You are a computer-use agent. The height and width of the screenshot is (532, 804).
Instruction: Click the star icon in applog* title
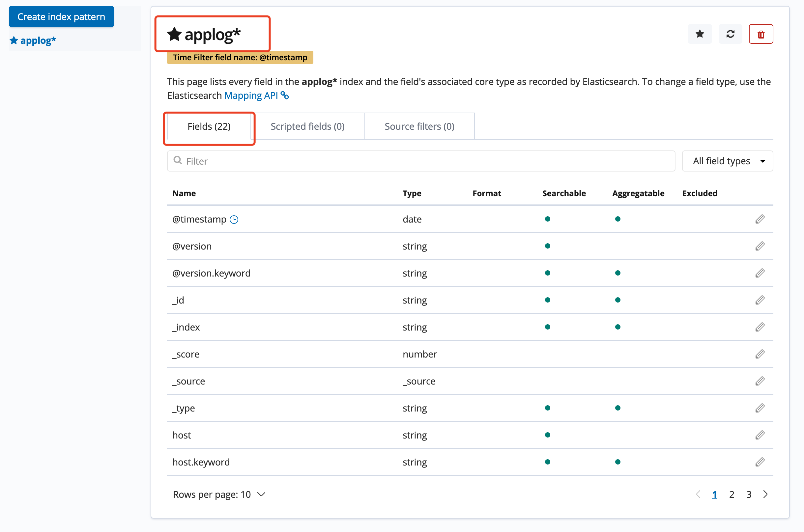(x=174, y=34)
